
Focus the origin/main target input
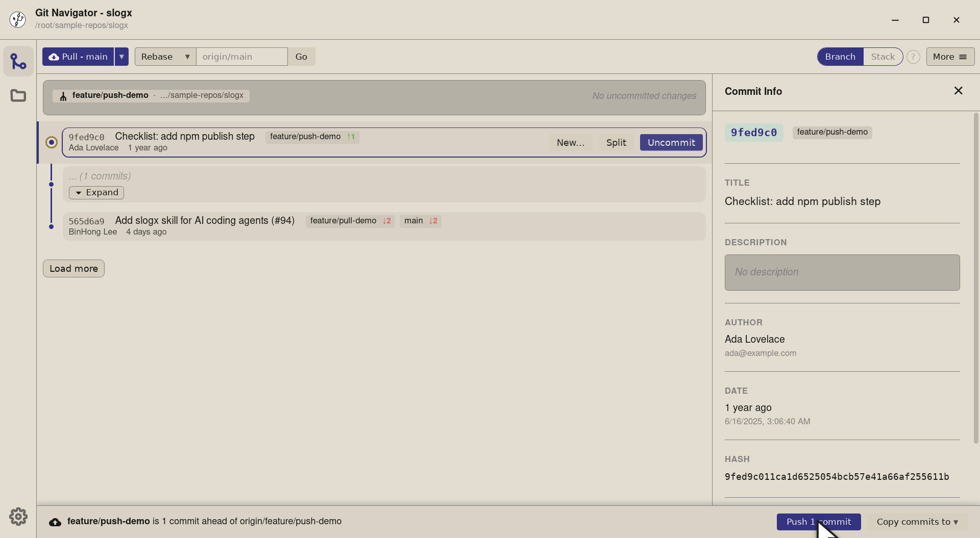pos(242,57)
